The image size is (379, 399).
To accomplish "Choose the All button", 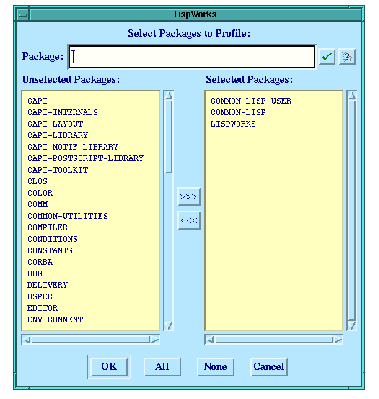I will point(162,367).
